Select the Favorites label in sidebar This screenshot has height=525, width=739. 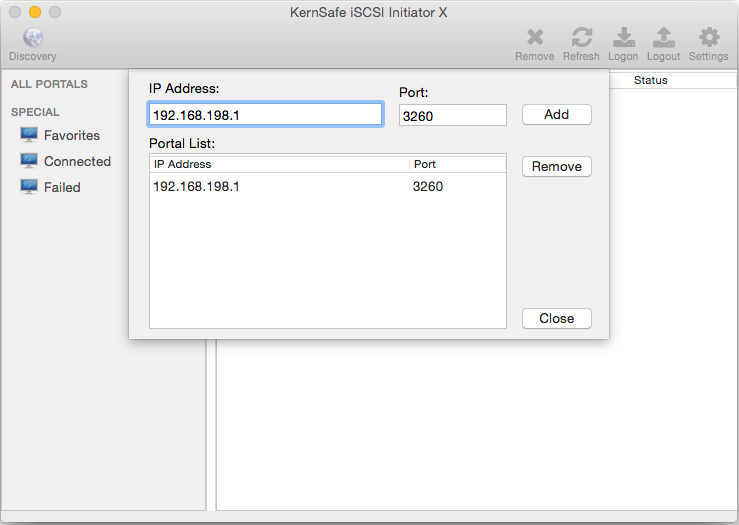[72, 135]
